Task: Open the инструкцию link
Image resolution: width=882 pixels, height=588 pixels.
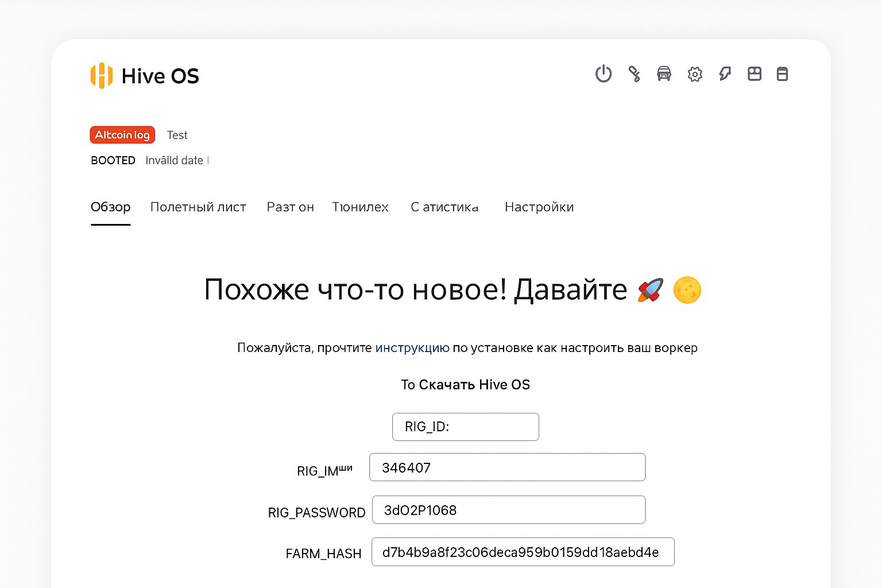Action: (x=412, y=347)
